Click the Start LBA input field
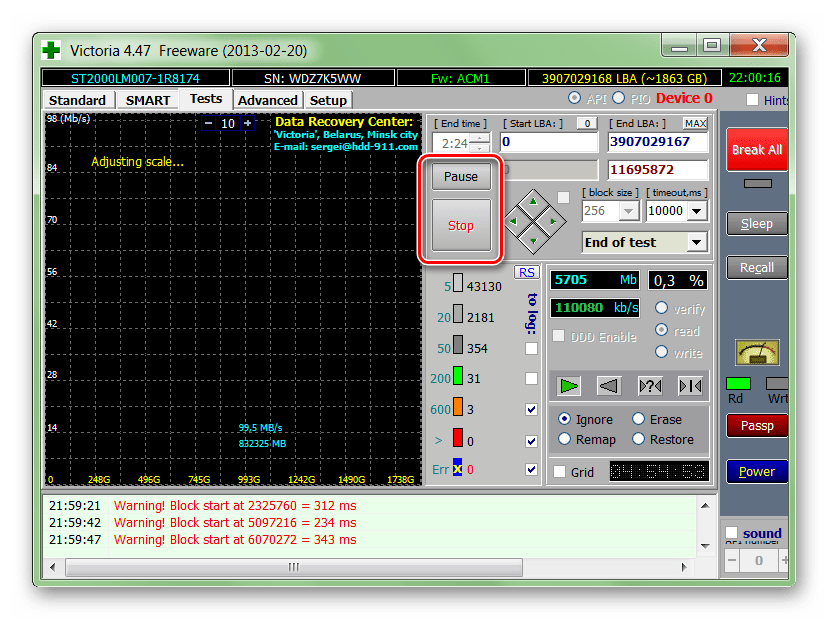829x620 pixels. point(547,142)
